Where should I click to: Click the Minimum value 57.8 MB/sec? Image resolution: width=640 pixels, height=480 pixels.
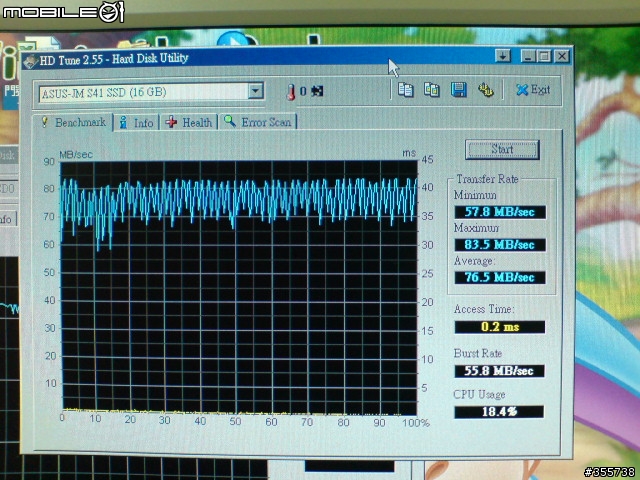[x=500, y=212]
